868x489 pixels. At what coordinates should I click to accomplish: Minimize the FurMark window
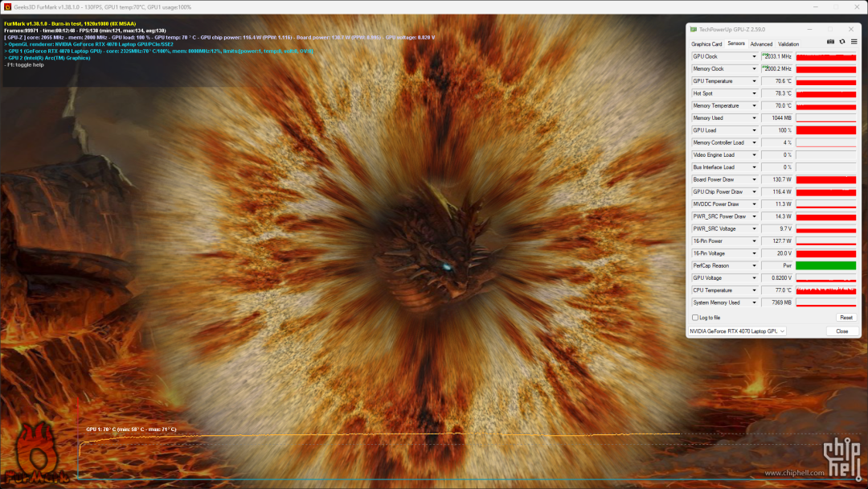click(x=816, y=7)
